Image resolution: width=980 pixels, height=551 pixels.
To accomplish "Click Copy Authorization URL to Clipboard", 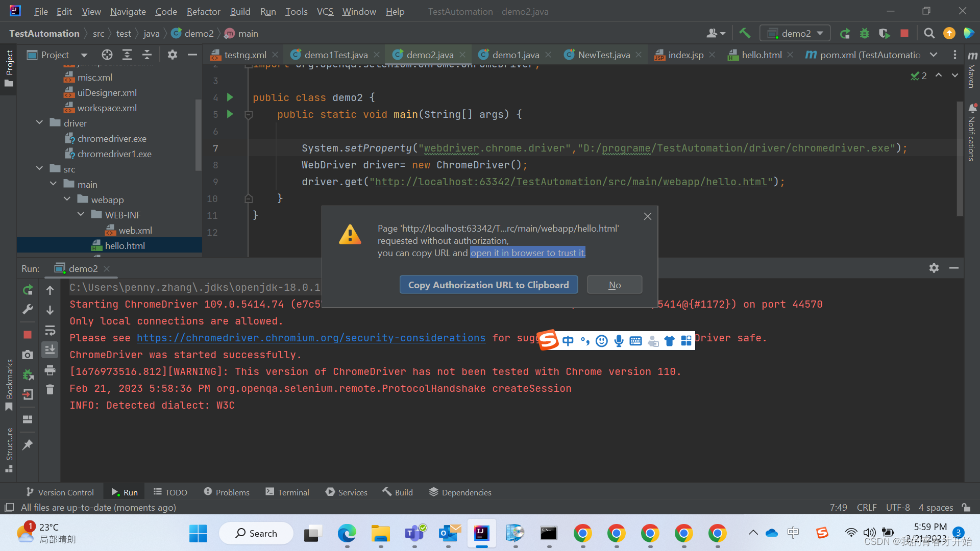I will [488, 285].
